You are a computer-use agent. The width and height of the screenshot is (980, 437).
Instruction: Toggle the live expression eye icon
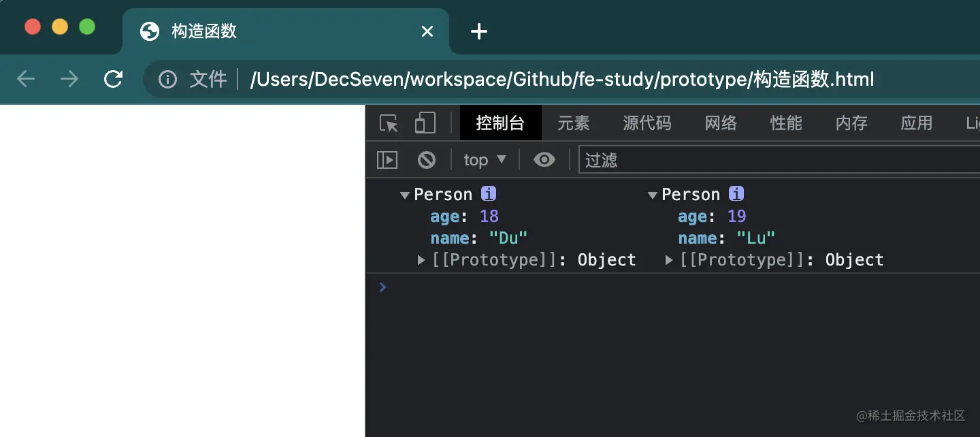(544, 160)
